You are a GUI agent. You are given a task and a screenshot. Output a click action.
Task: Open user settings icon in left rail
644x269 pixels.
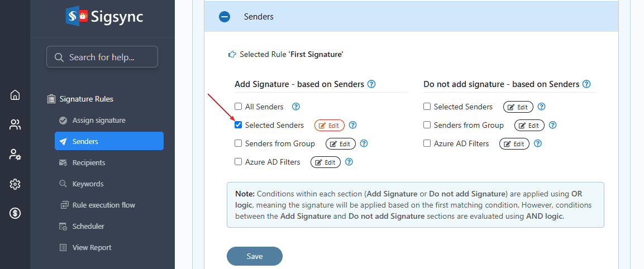15,155
